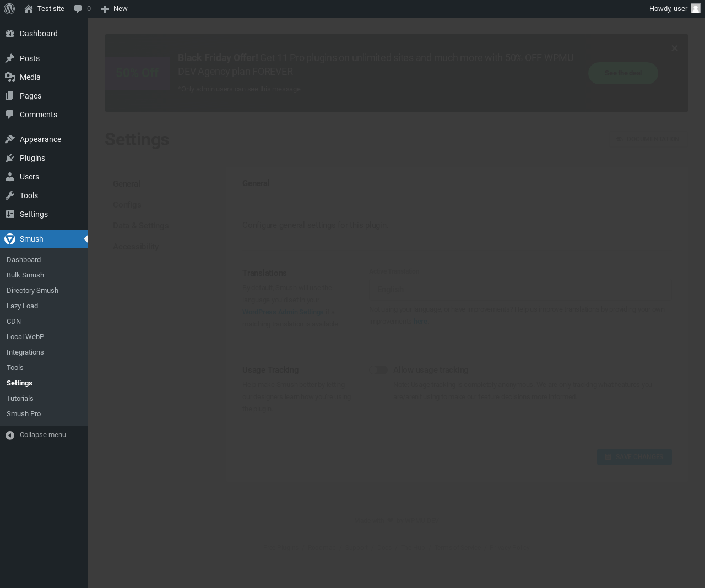Screen dimensions: 705x588
Task: Open Smush Tutorials page
Action: coord(20,399)
